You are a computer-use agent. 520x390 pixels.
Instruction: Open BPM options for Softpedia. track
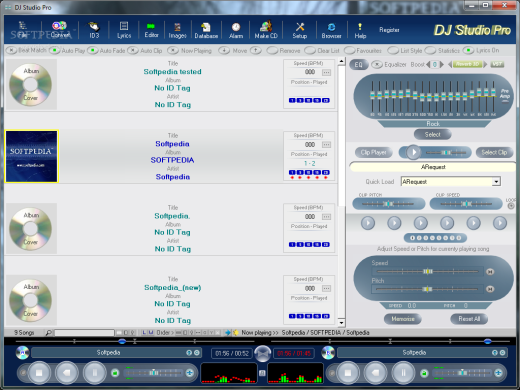click(x=326, y=217)
